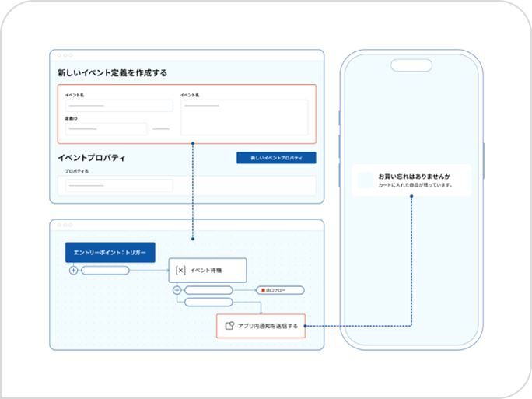The height and width of the screenshot is (399, 532).
Task: Click the empty pill leading to 出口フロー
Action: tap(208, 290)
